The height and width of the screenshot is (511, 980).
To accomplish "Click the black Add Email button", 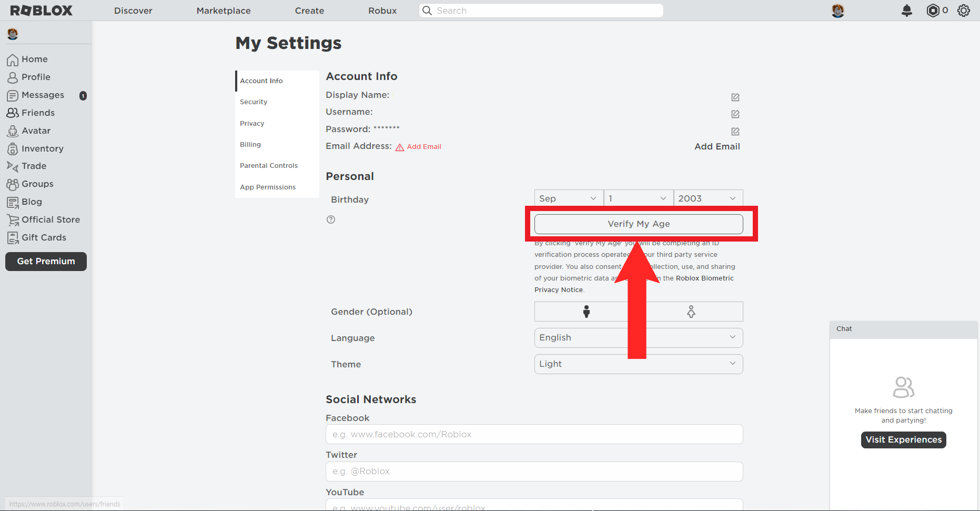I will pos(717,147).
